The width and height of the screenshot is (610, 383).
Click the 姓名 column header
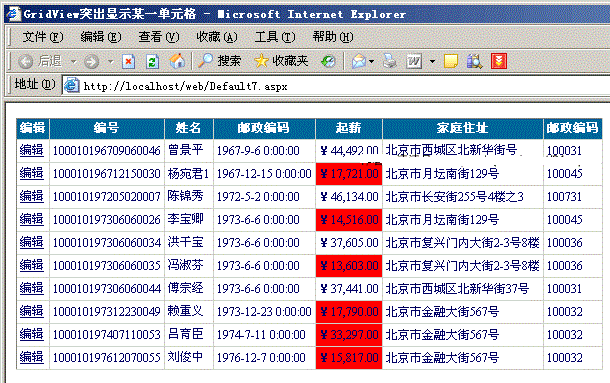188,128
